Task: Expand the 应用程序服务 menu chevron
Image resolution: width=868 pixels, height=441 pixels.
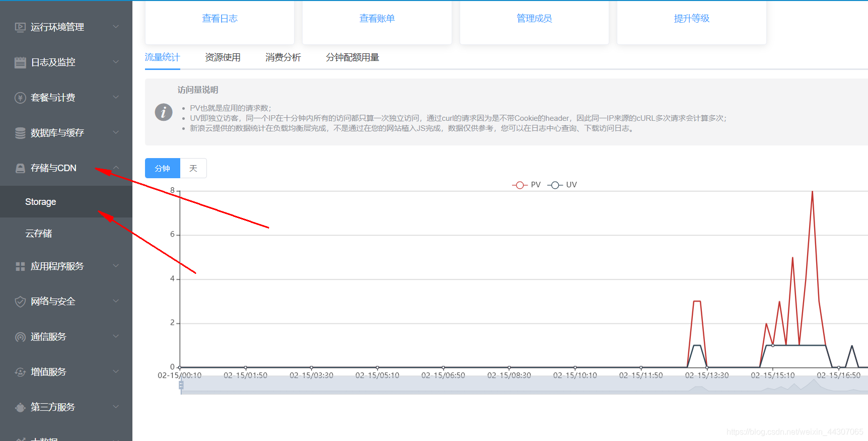Action: pos(116,266)
